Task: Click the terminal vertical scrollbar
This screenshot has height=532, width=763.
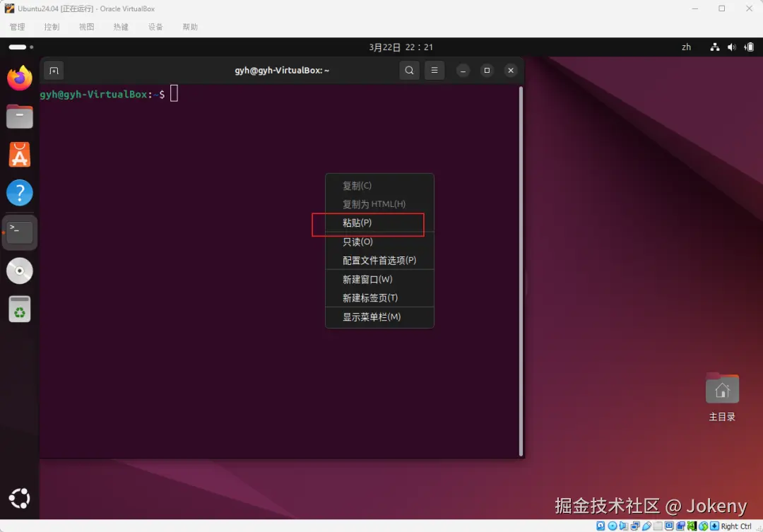Action: pos(521,271)
